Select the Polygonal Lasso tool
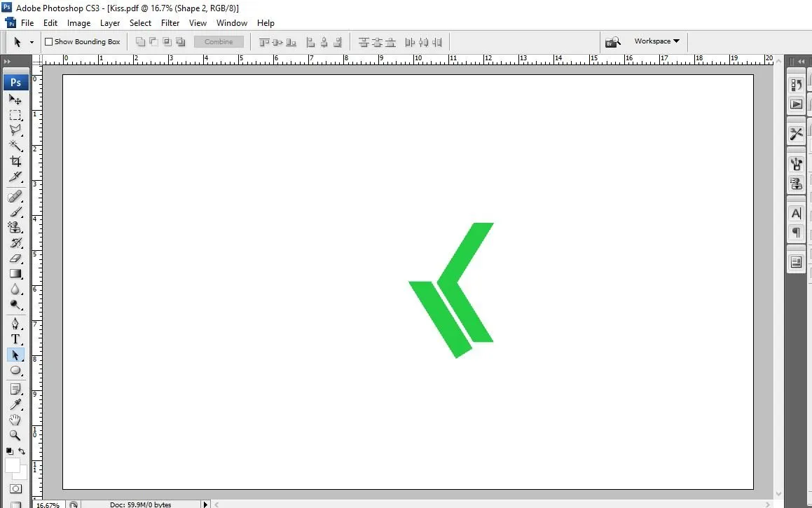Viewport: 812px width, 508px height. click(x=15, y=130)
